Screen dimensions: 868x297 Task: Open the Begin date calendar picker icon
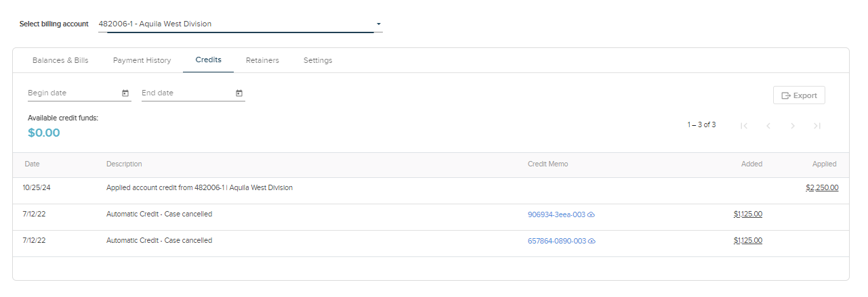click(125, 93)
